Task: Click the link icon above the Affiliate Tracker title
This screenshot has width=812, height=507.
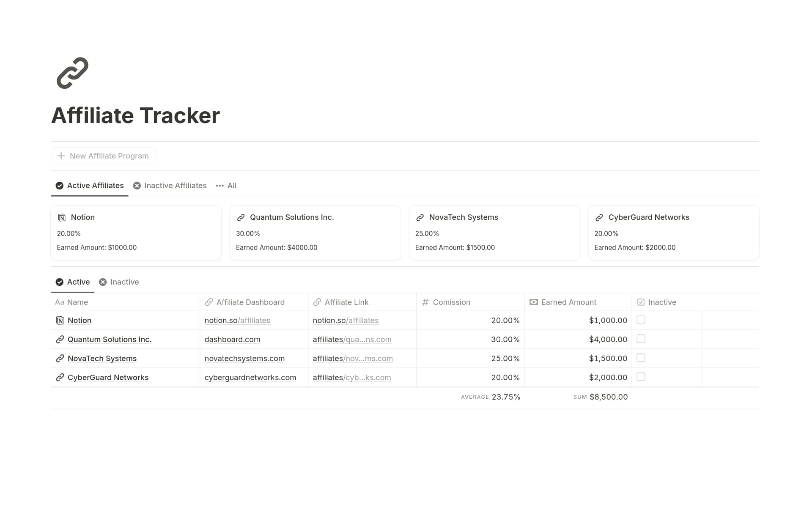Action: [x=72, y=73]
